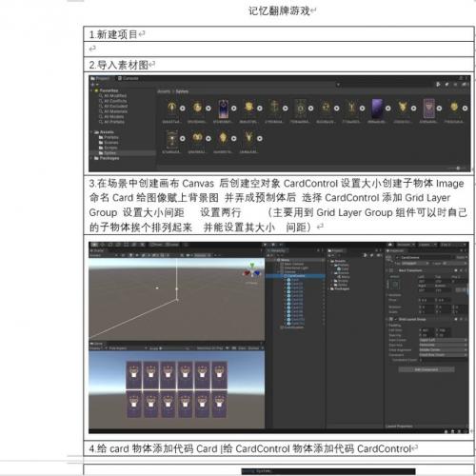Collapse the Assets tree node

pyautogui.click(x=91, y=132)
